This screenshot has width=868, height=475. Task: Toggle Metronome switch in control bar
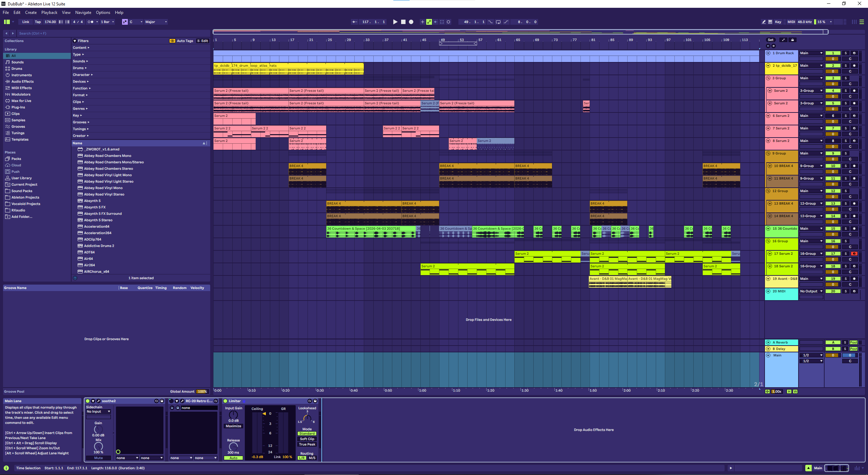tap(91, 22)
